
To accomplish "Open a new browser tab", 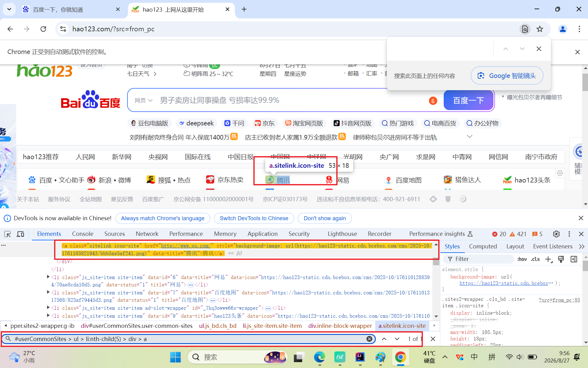I will [x=244, y=10].
